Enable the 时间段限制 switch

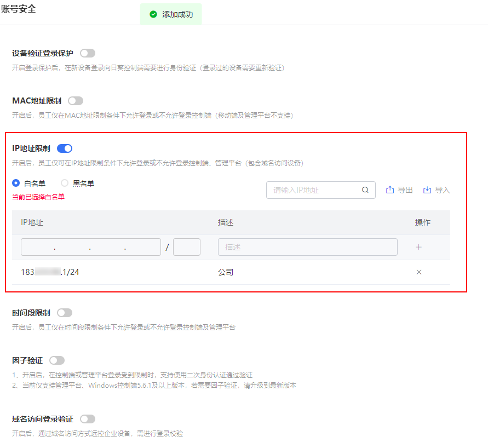pyautogui.click(x=65, y=313)
